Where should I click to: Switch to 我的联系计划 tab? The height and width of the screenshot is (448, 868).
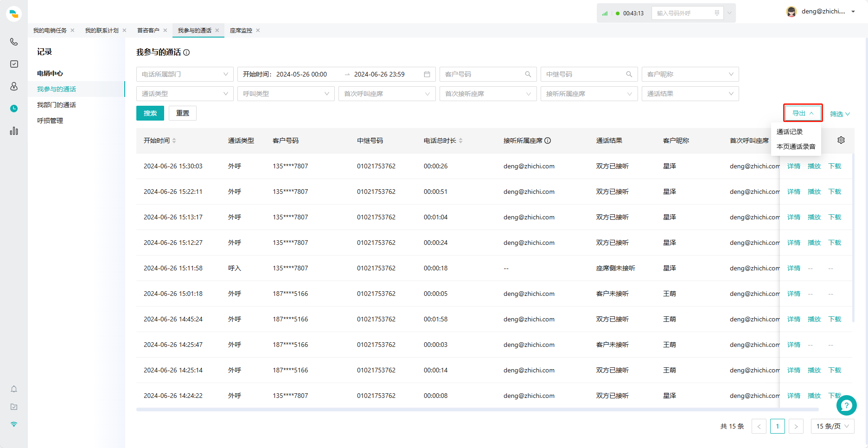pos(102,31)
